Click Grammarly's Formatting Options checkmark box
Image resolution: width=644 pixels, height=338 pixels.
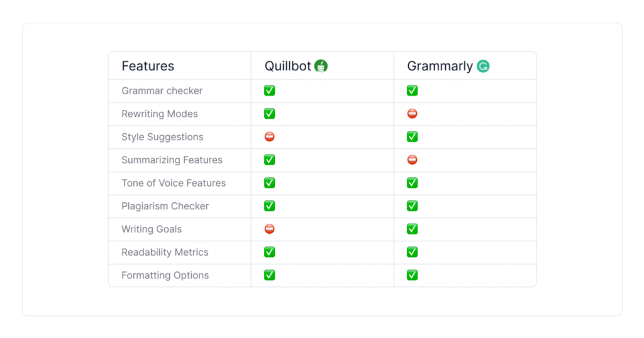[413, 275]
